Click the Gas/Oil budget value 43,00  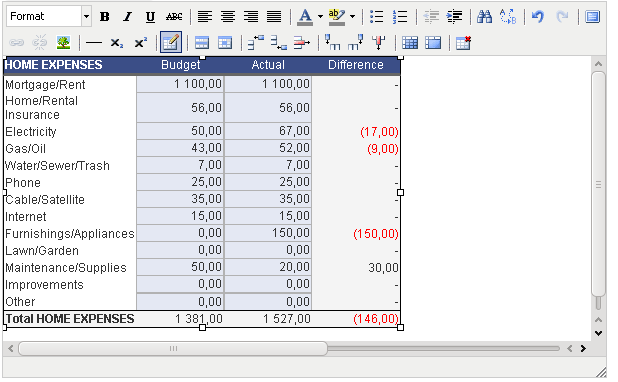(207, 148)
